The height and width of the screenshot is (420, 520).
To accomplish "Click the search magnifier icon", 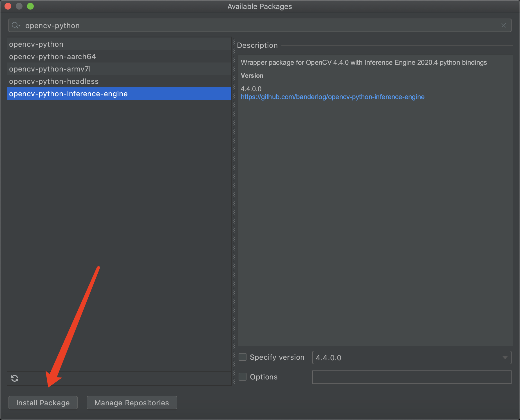I will [16, 26].
